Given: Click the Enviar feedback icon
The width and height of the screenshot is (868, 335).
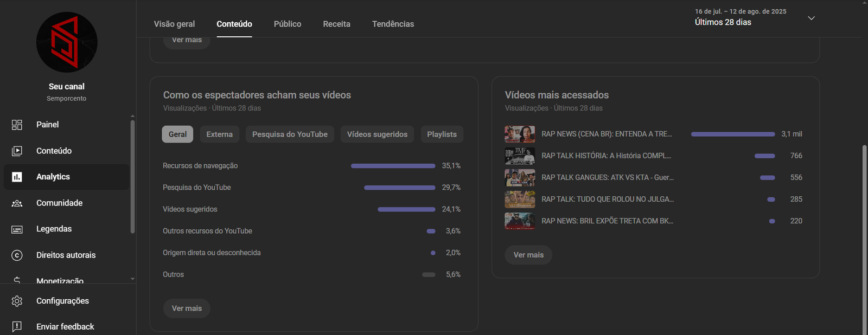Looking at the screenshot, I should pyautogui.click(x=17, y=326).
